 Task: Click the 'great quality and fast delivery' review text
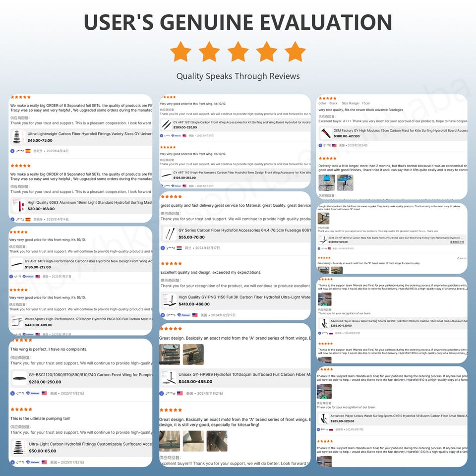point(236,205)
